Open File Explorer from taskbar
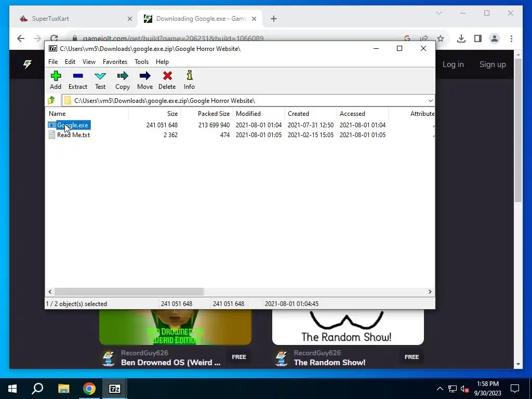The image size is (532, 399). (x=63, y=389)
